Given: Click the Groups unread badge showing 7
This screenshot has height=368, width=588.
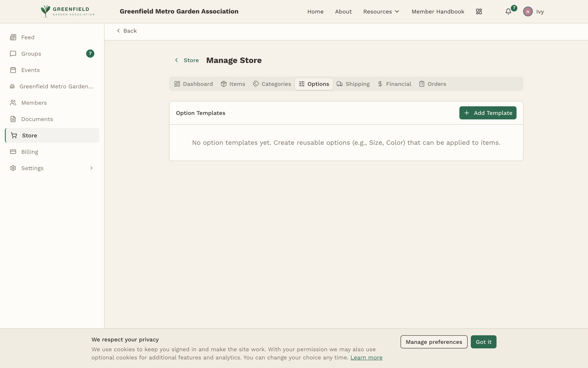Looking at the screenshot, I should (x=90, y=54).
